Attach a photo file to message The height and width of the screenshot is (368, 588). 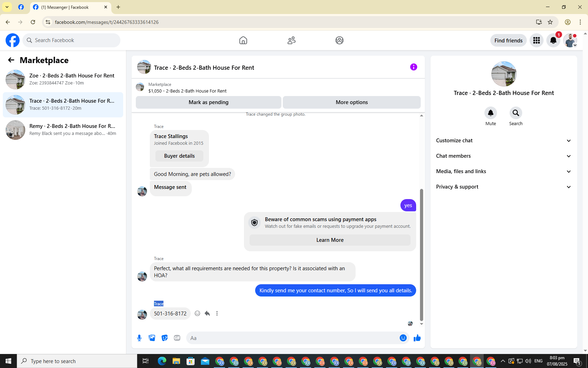click(x=152, y=338)
